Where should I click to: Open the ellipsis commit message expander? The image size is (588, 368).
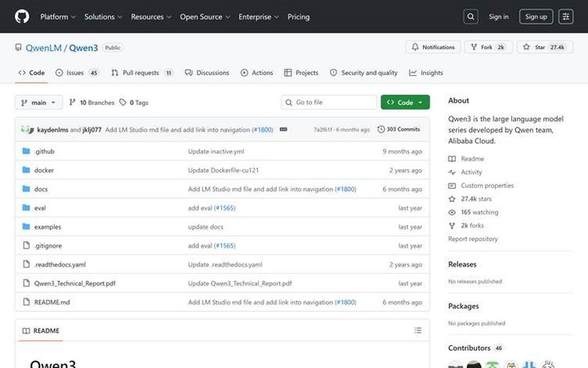click(x=283, y=129)
